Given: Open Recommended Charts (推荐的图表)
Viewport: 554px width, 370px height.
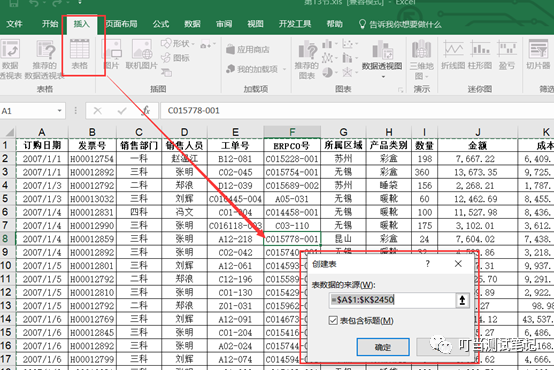Looking at the screenshot, I should tap(306, 59).
